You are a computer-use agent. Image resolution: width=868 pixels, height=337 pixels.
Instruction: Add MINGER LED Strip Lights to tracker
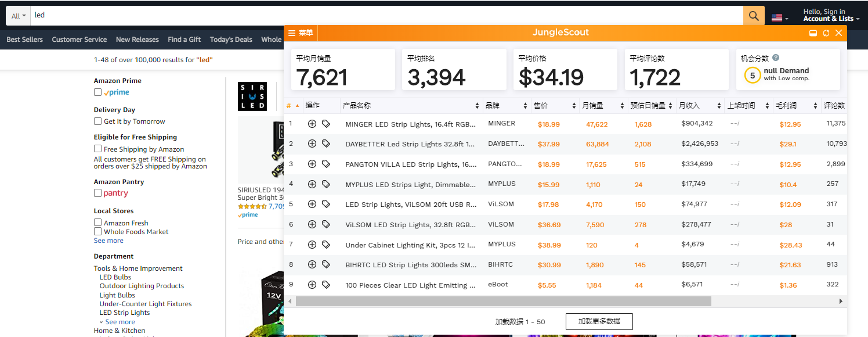pos(312,124)
